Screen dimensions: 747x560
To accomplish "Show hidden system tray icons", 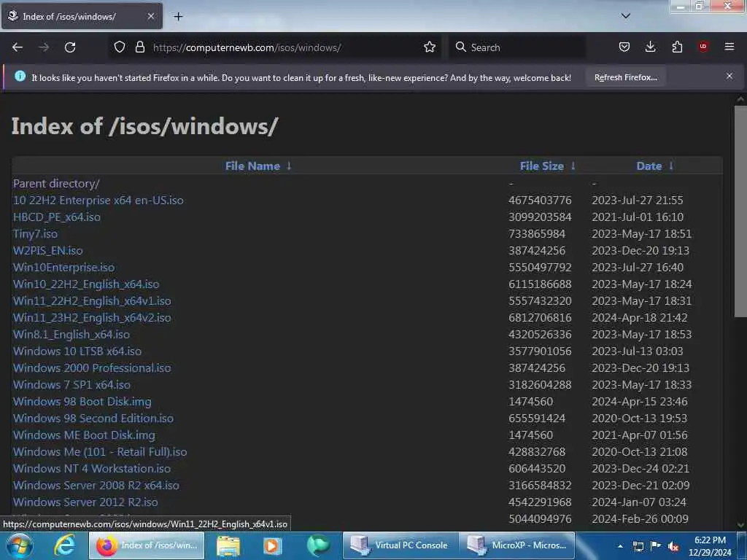I will coord(620,546).
